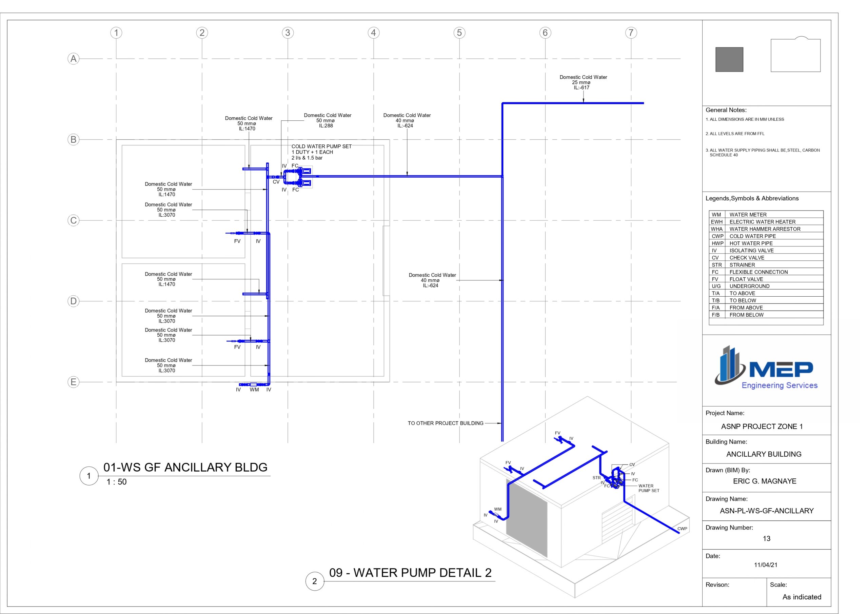
Task: Click the gray square swatch in title block
Action: tap(729, 59)
